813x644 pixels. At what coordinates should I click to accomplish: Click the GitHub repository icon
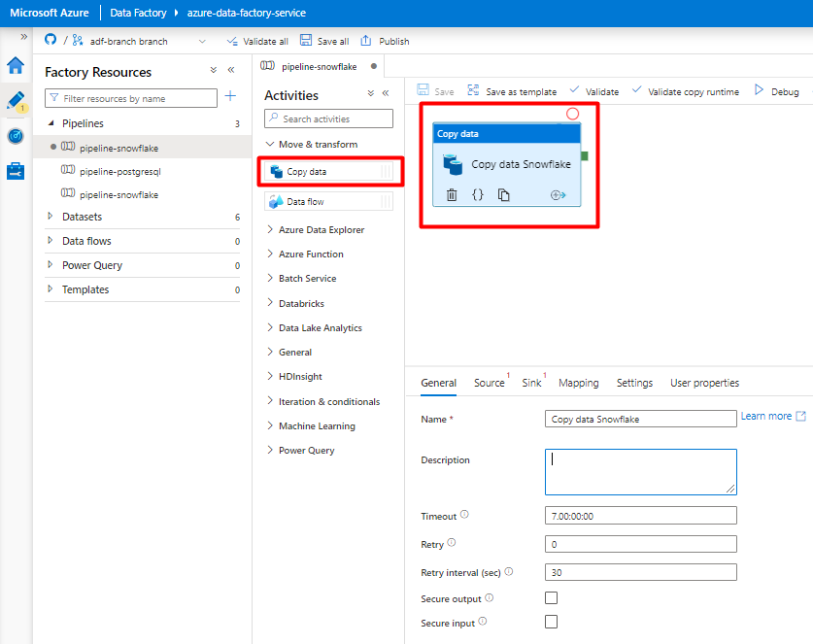(51, 40)
